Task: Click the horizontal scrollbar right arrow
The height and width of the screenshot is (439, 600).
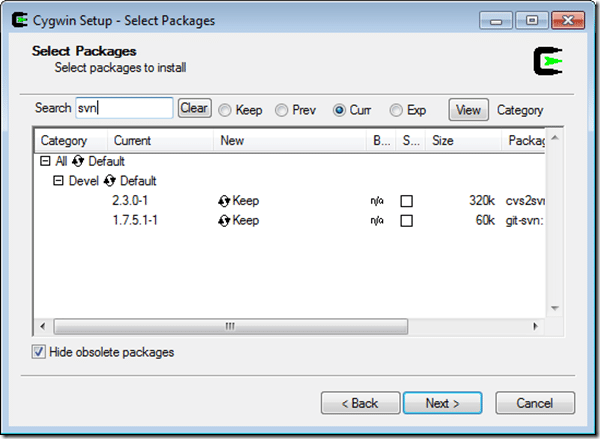Action: click(x=535, y=326)
